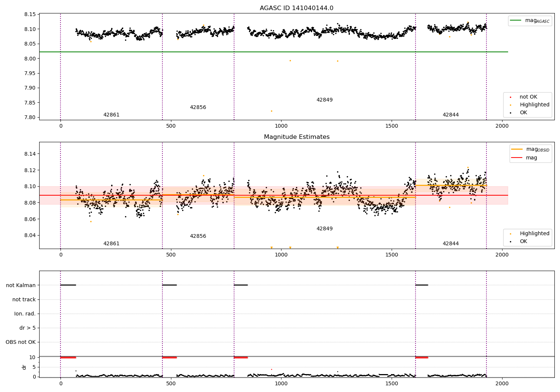Click the 42861 label in Magnitude Estimates plot
Viewport: 560px width, 392px height.
tap(111, 244)
